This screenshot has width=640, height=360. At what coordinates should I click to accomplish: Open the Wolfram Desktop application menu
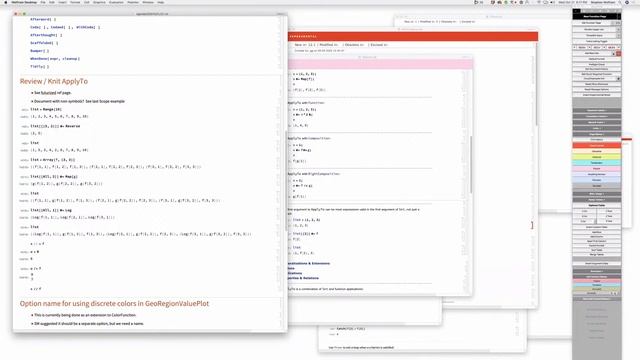pos(24,2)
